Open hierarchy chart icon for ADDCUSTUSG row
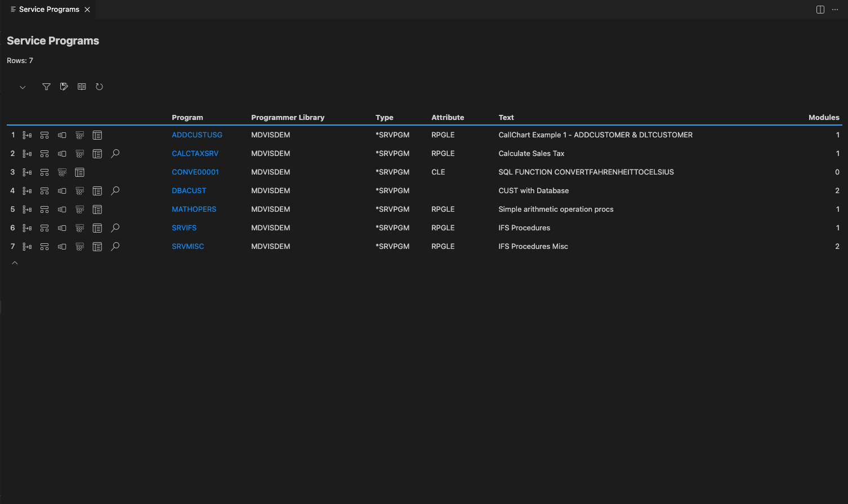848x504 pixels. 44,135
